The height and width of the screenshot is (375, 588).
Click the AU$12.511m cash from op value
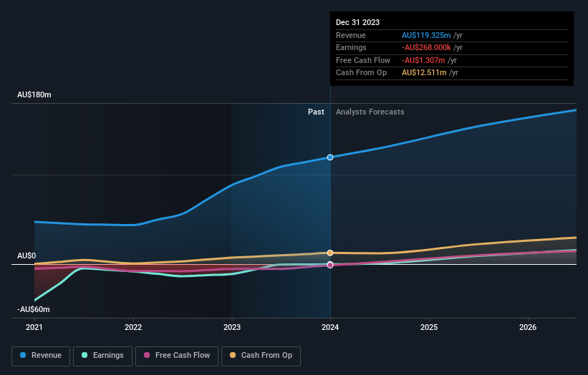click(x=424, y=73)
